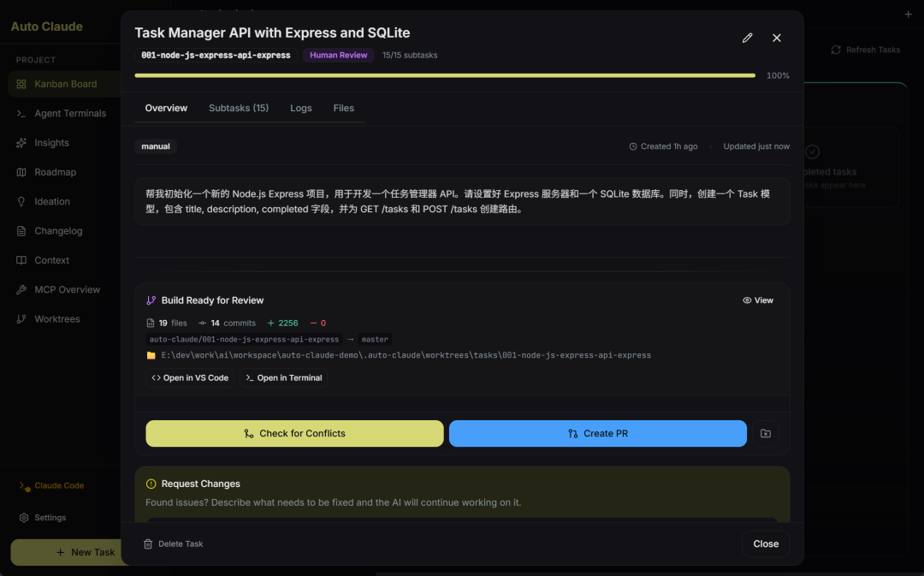Click the Auto Claude app title

(46, 27)
